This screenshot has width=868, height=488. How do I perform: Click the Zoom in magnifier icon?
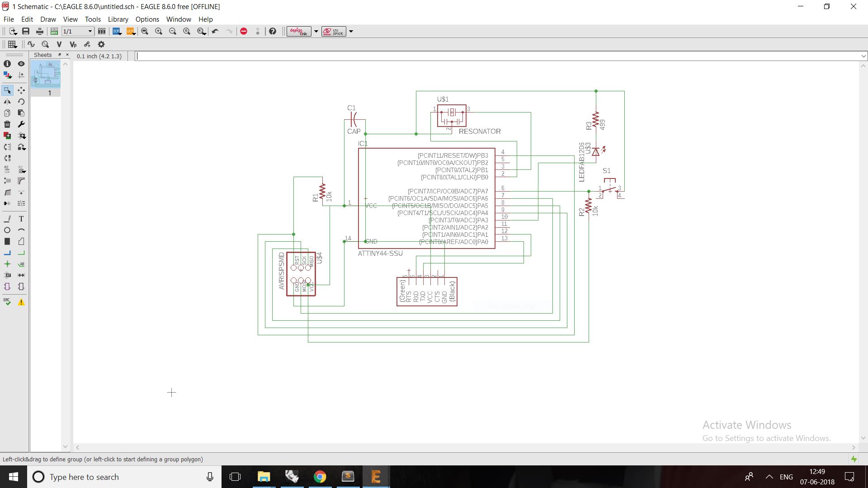click(159, 31)
